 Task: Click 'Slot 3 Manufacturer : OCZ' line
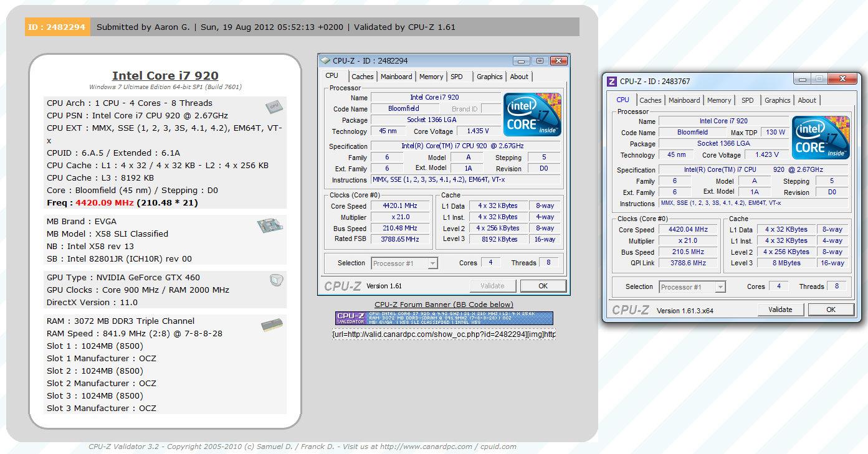coord(102,409)
